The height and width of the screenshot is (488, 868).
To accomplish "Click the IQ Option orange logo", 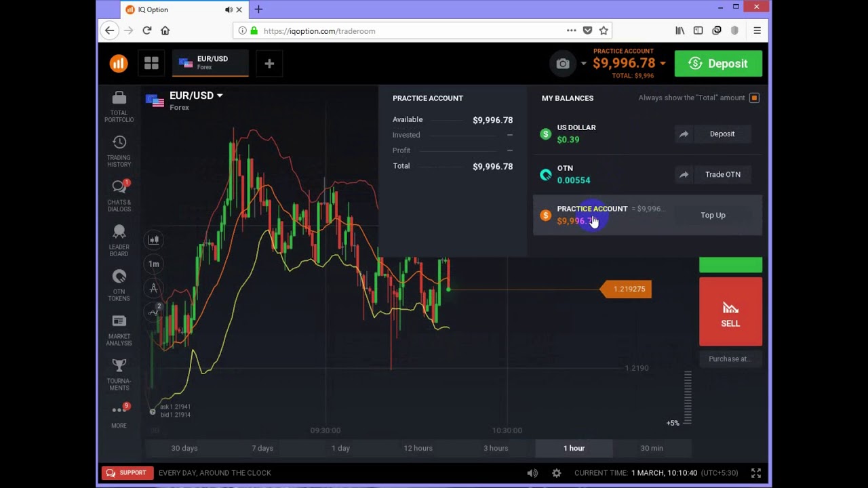I will click(x=119, y=64).
